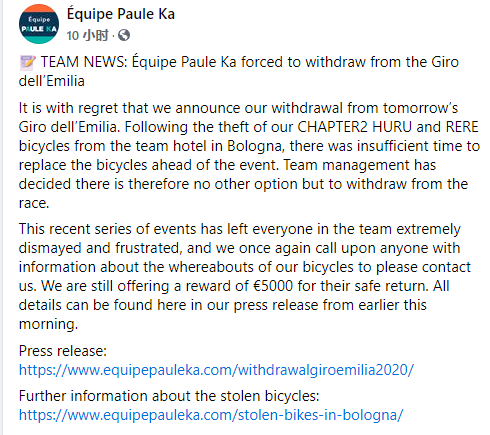Open the stolen-bikes-in-bologna link
The width and height of the screenshot is (490, 435).
point(211,415)
